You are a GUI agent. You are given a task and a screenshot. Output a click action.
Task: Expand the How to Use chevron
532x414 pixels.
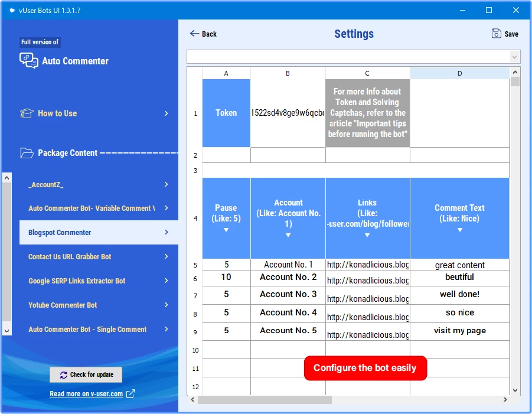167,113
